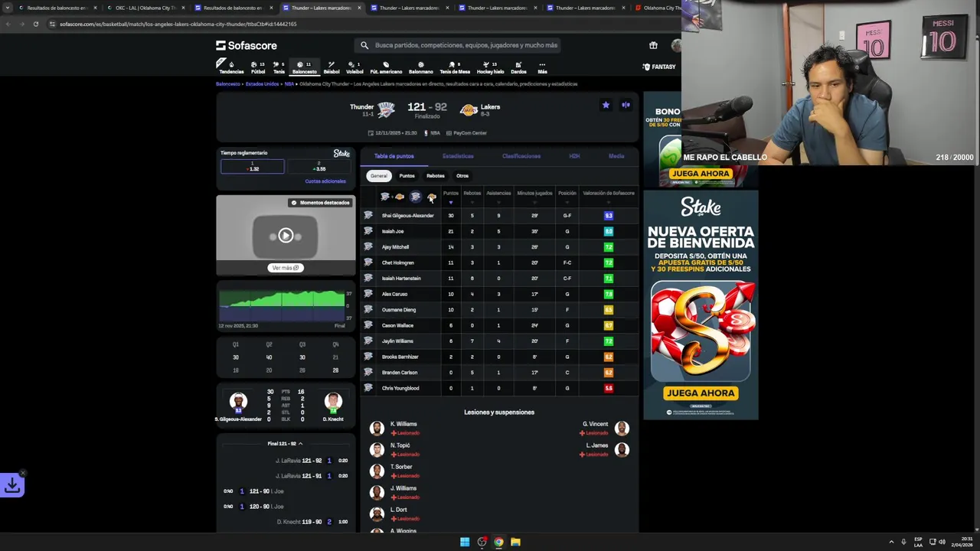Select the Fút. americano sport icon
The height and width of the screenshot is (551, 980).
point(387,67)
